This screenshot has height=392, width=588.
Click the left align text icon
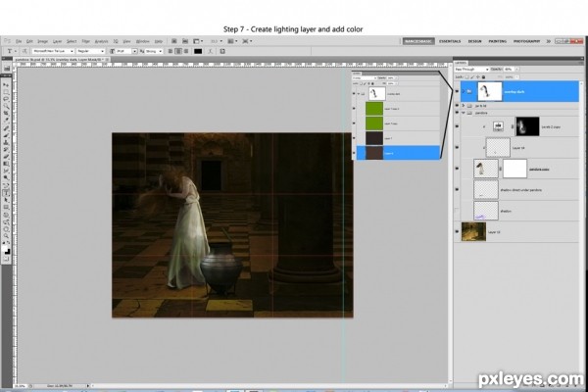coord(171,51)
